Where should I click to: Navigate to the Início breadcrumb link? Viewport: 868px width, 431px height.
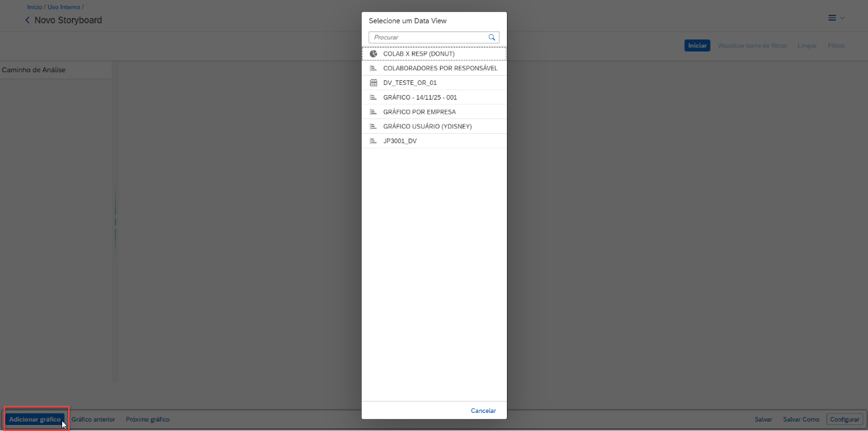point(34,7)
